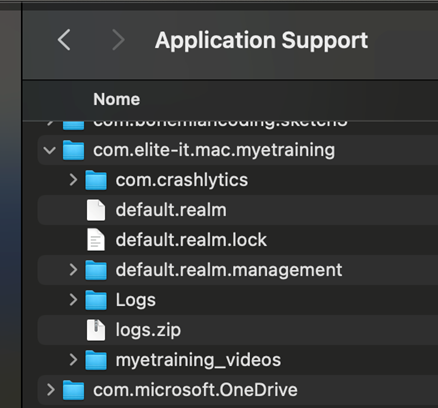The image size is (438, 408).
Task: Click the default.realm.lock file name
Action: tap(191, 240)
